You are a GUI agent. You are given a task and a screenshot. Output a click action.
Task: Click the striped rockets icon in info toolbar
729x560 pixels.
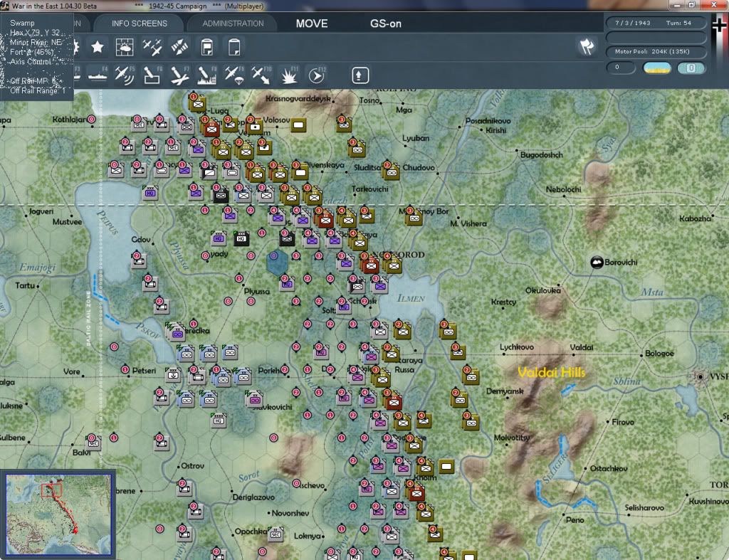[179, 47]
